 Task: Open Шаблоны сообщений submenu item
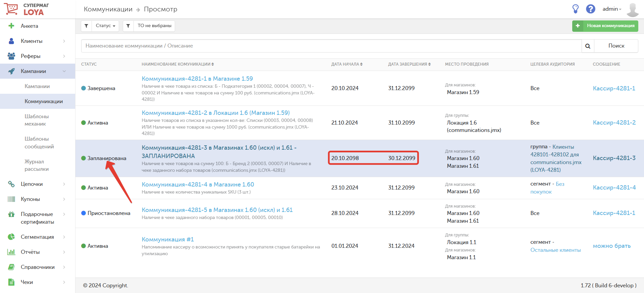pos(39,142)
